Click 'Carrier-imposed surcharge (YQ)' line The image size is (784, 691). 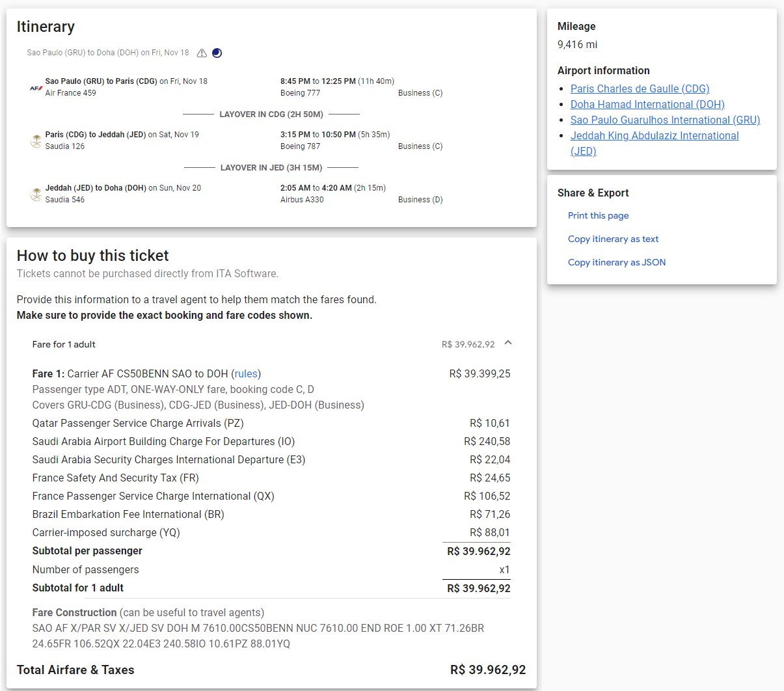point(106,532)
